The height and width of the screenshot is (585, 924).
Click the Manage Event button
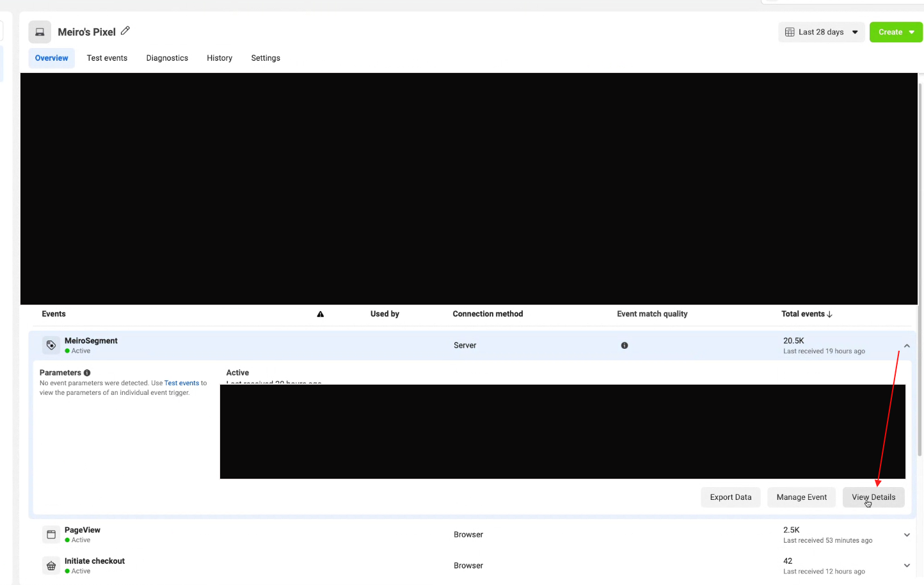coord(802,497)
